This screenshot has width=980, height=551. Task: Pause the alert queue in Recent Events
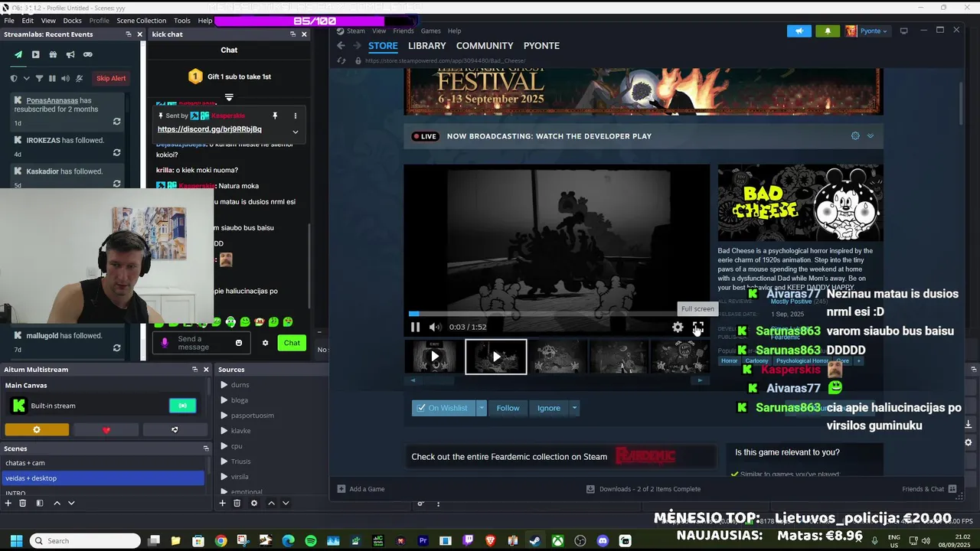[52, 78]
